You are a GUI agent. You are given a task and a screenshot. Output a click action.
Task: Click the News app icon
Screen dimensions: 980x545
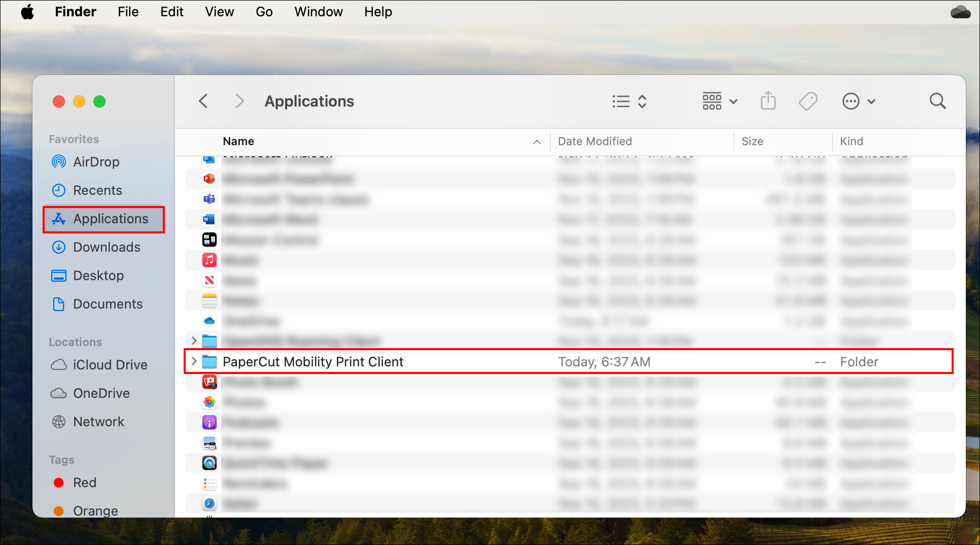coord(209,280)
